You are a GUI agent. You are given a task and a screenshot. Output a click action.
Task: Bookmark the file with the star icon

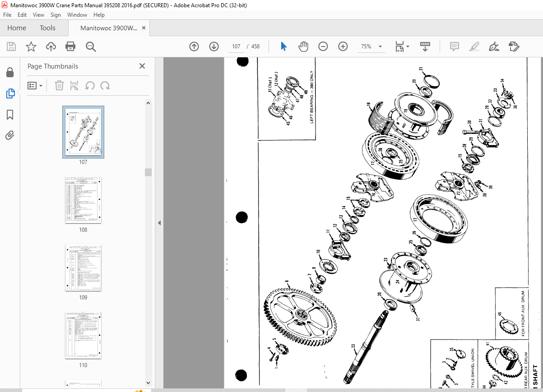(x=31, y=47)
